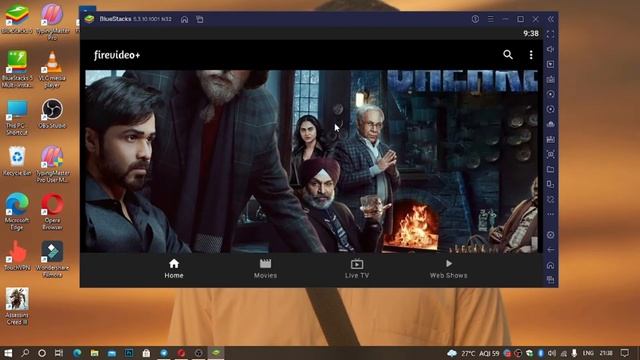Open the install APK icon in sidebar
The height and width of the screenshot is (360, 640).
pyautogui.click(x=550, y=124)
